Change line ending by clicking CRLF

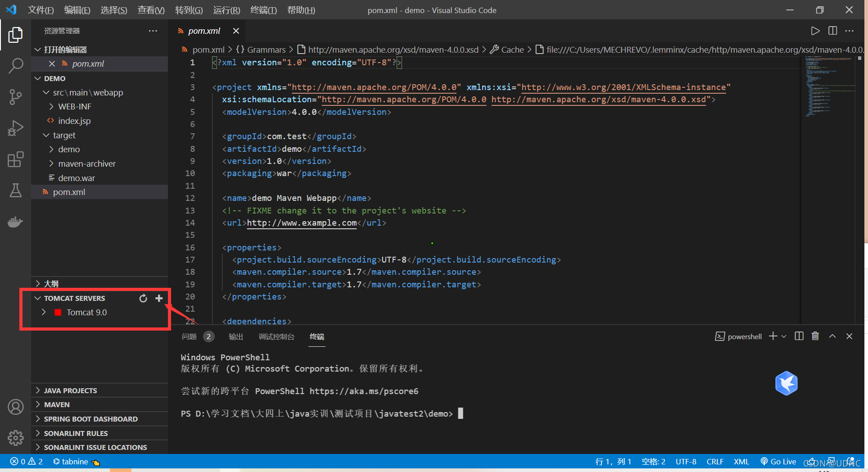(x=715, y=461)
